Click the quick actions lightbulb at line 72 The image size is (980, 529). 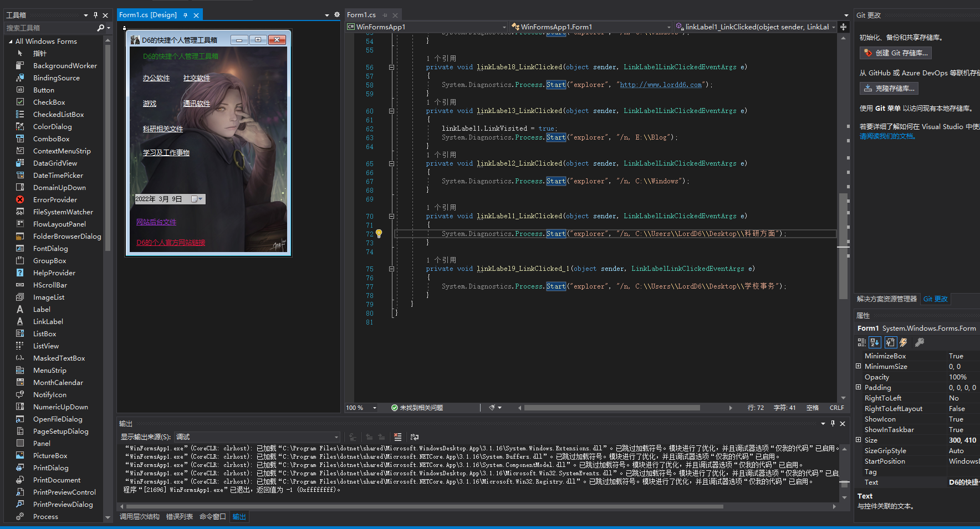tap(379, 234)
